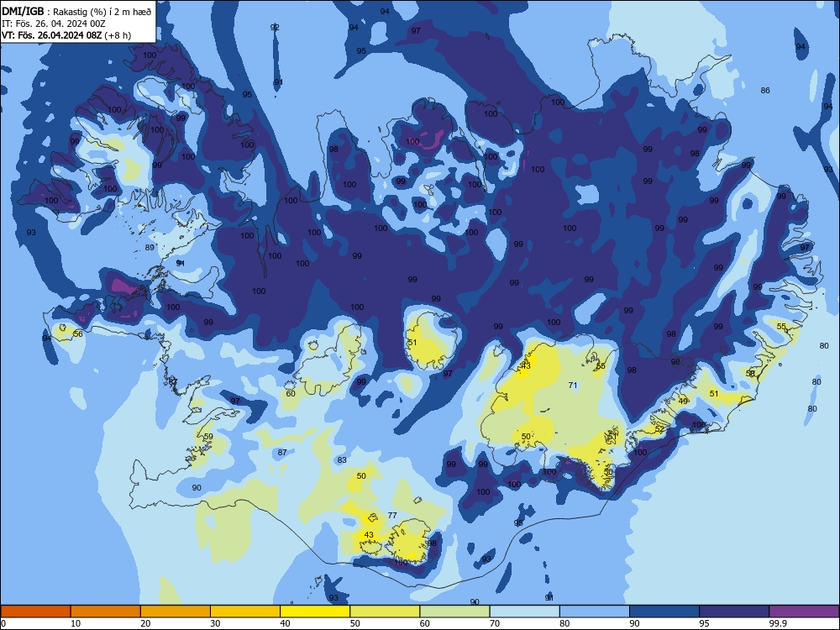This screenshot has height=630, width=840.
Task: Click the humidity value '56' on the map
Action: (x=78, y=334)
